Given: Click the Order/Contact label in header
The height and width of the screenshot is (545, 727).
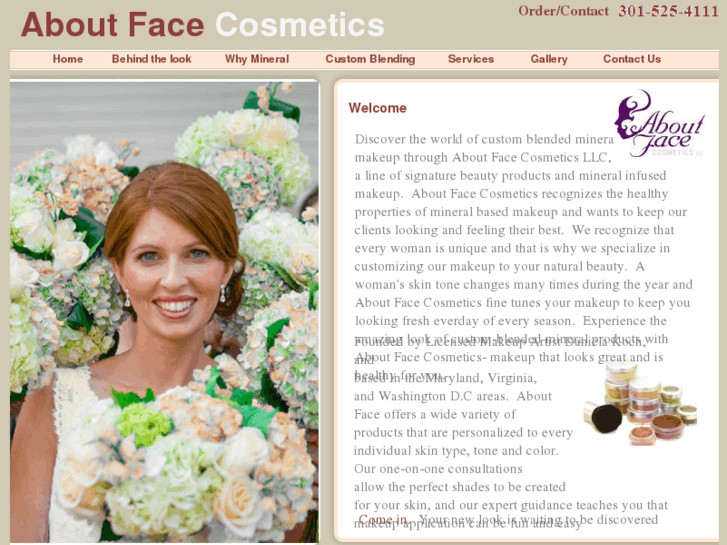Looking at the screenshot, I should point(563,11).
